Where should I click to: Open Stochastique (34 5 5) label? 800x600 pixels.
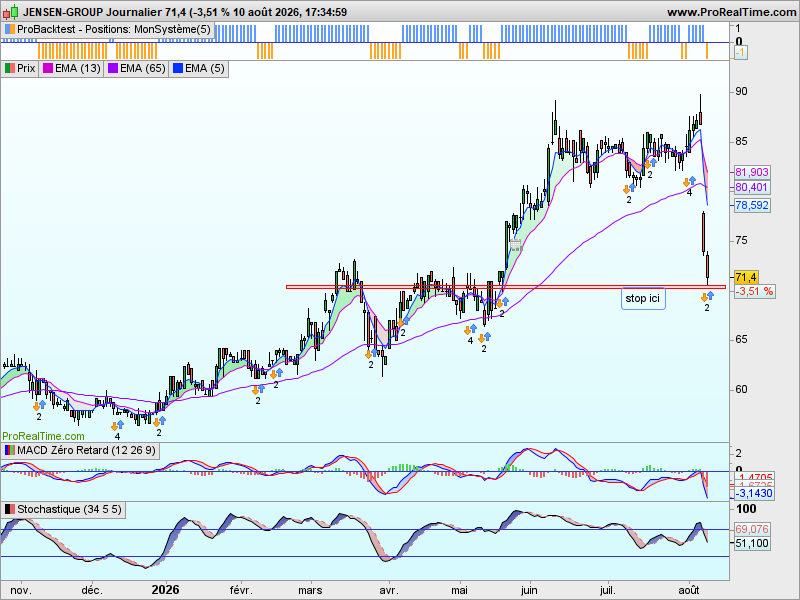pos(63,509)
